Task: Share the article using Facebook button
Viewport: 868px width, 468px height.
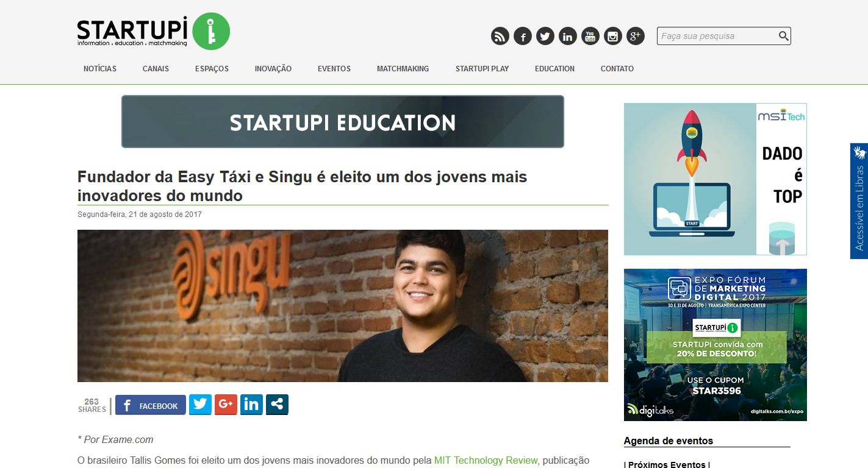Action: tap(151, 405)
